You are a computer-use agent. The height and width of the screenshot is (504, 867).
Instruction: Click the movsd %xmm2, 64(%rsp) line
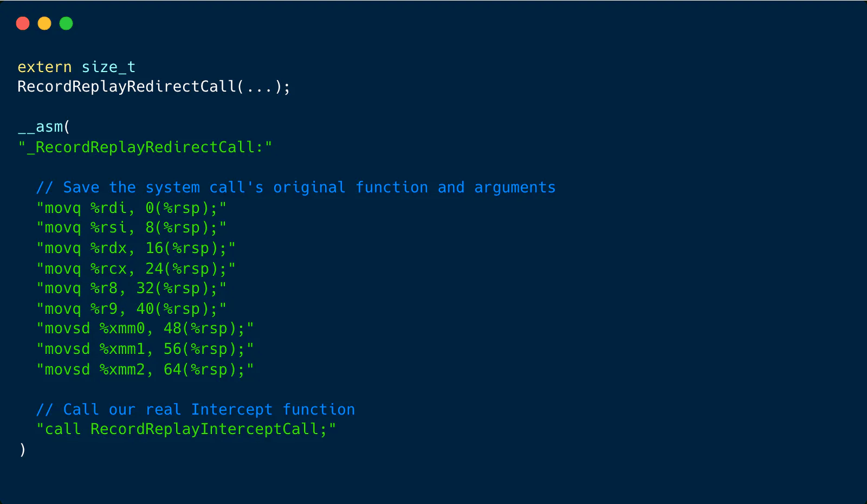coord(145,370)
